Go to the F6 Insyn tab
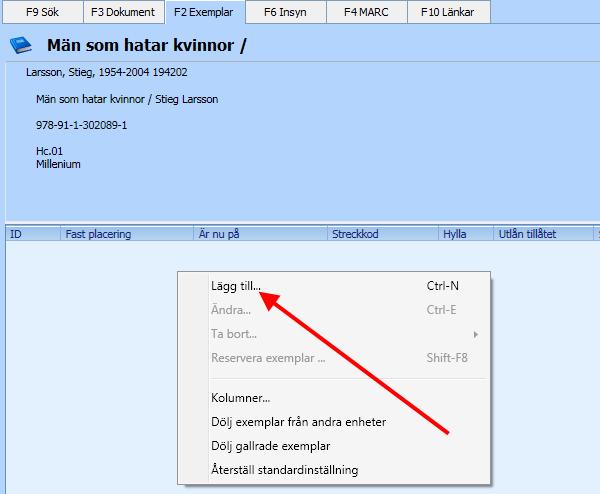The width and height of the screenshot is (600, 494). pos(285,12)
